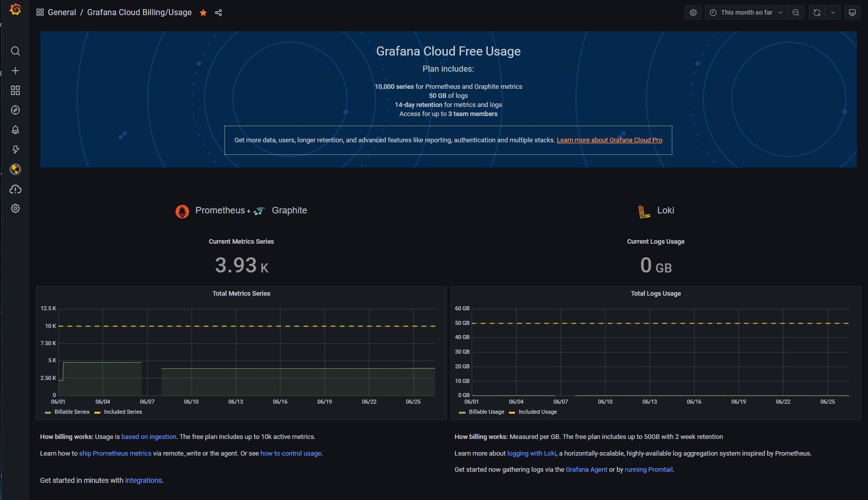Click the yellow Included Usage color swatch
868x500 pixels.
pos(512,413)
